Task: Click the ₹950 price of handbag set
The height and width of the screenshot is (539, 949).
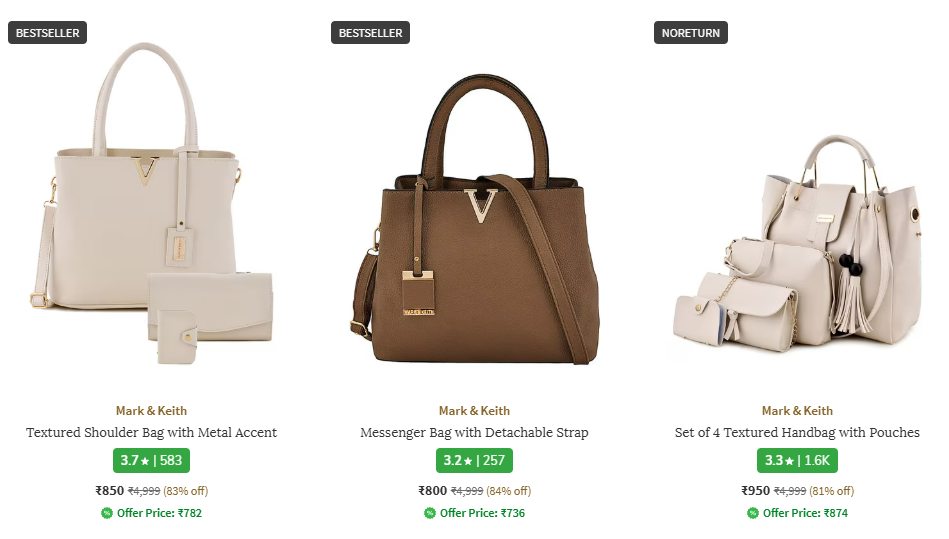Action: coord(755,491)
